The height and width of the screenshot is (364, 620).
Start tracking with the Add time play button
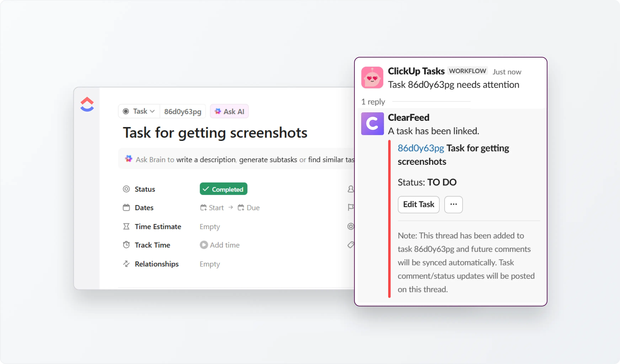coord(204,245)
